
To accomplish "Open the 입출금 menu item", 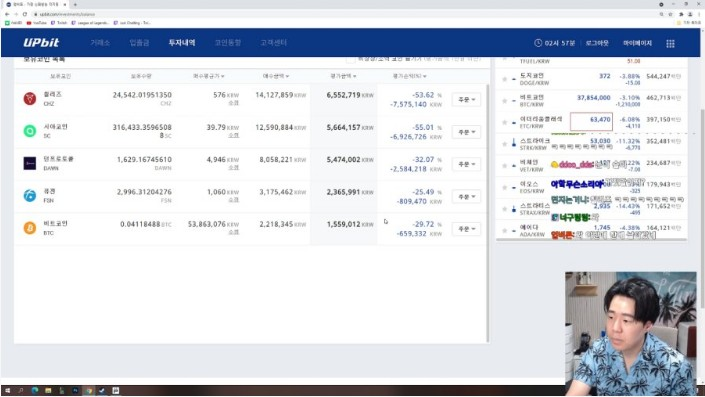I will [x=139, y=43].
